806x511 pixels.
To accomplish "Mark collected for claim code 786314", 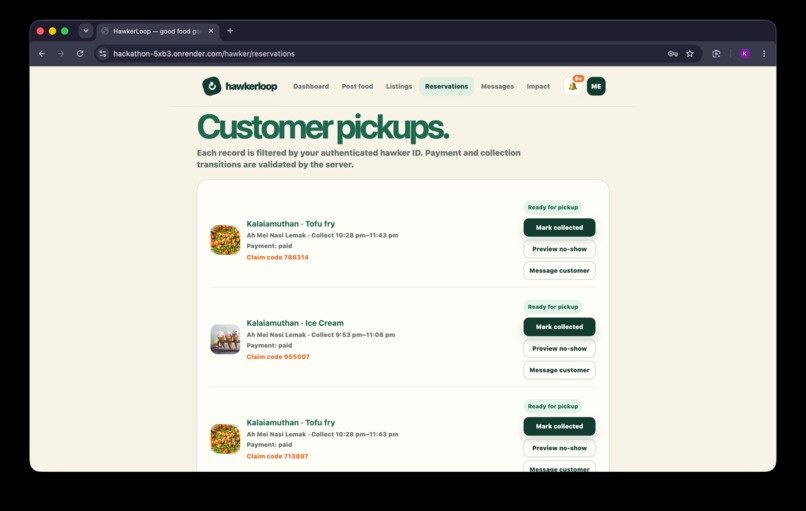I will pyautogui.click(x=559, y=227).
